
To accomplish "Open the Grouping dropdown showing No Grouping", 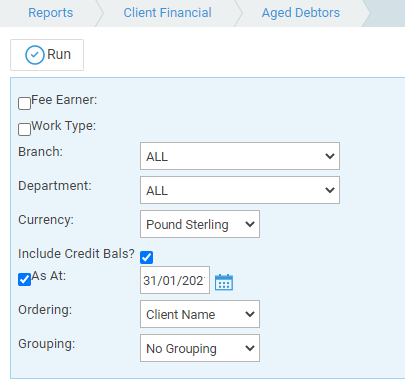I will click(200, 348).
